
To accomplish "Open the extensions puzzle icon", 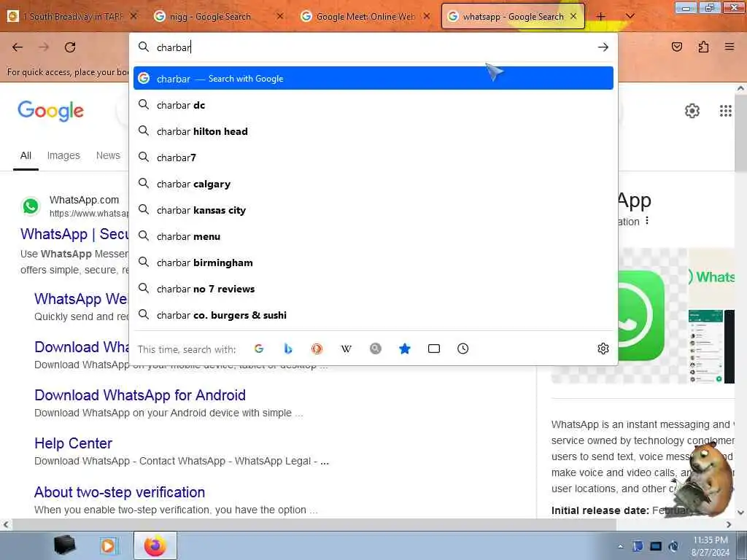I will click(x=703, y=47).
